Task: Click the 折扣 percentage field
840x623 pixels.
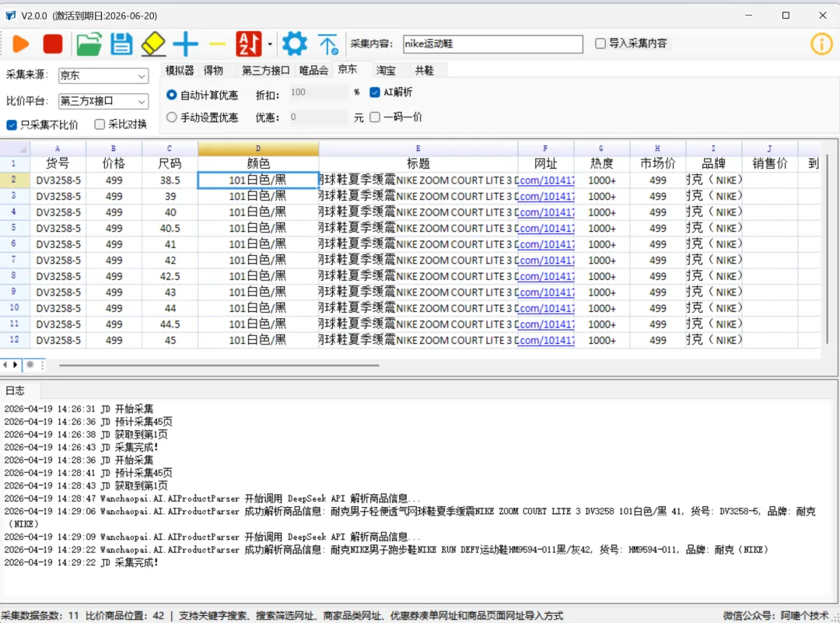Action: click(319, 93)
